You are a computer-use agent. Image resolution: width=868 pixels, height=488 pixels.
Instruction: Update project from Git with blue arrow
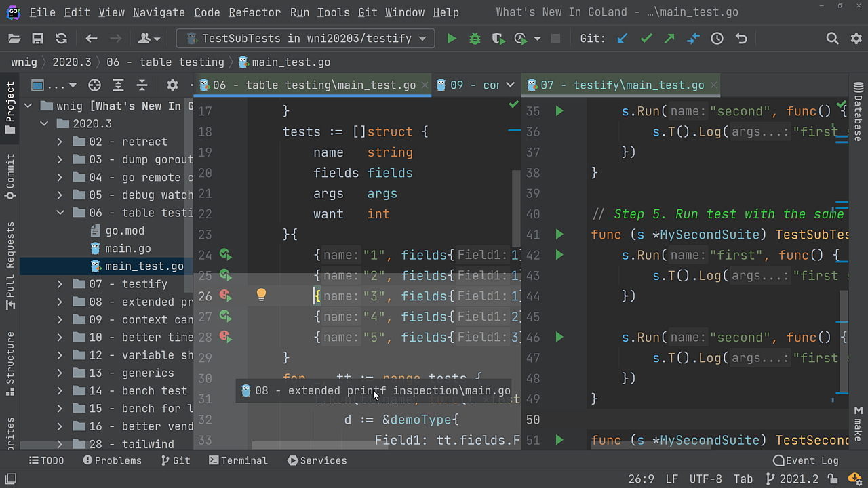(x=622, y=39)
